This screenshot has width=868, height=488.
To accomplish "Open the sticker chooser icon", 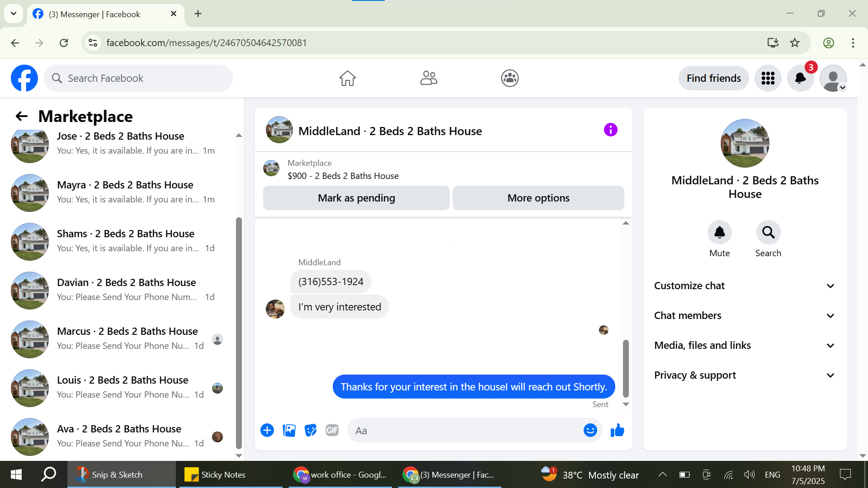I will pyautogui.click(x=311, y=431).
